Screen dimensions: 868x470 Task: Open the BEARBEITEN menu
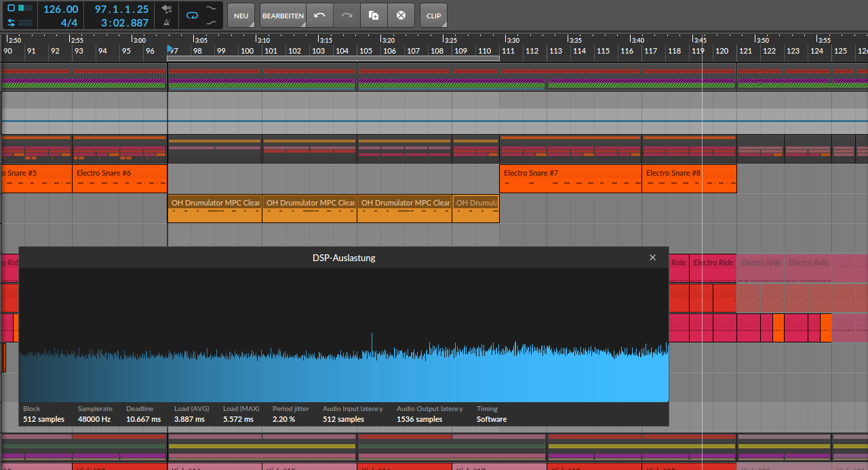click(x=283, y=15)
